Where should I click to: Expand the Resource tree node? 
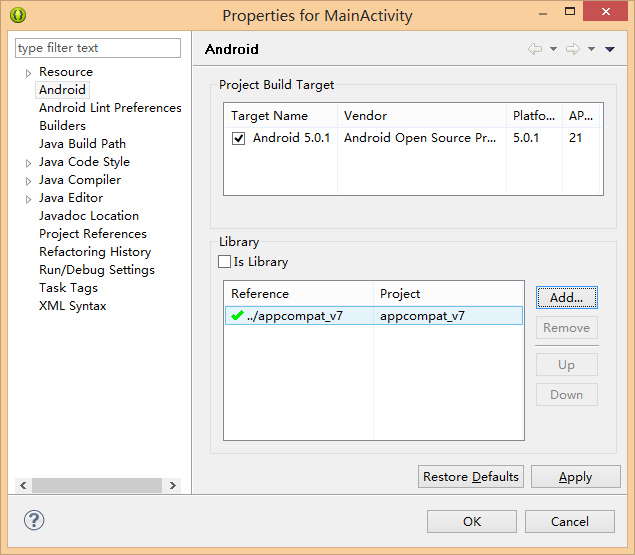tap(28, 73)
